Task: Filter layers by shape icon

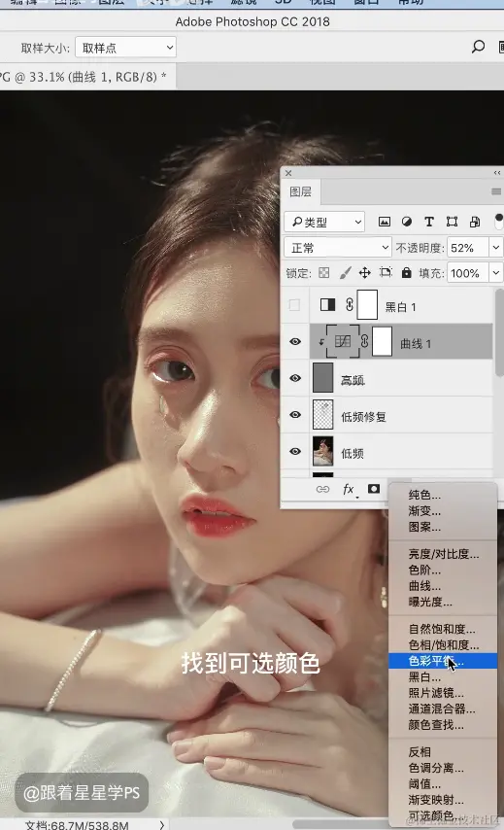Action: coord(452,222)
